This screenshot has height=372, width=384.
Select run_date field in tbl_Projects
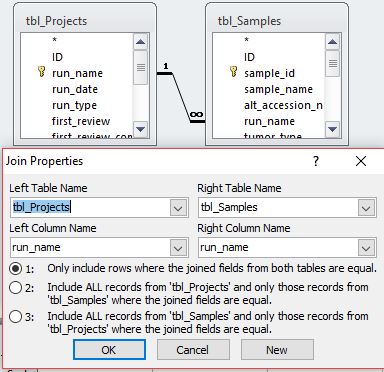tap(75, 89)
